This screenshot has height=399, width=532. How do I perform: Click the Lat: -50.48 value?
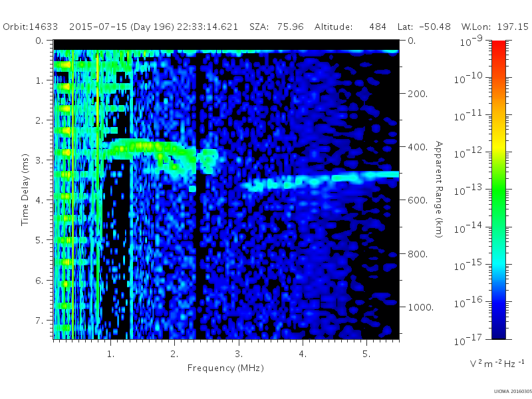(424, 27)
